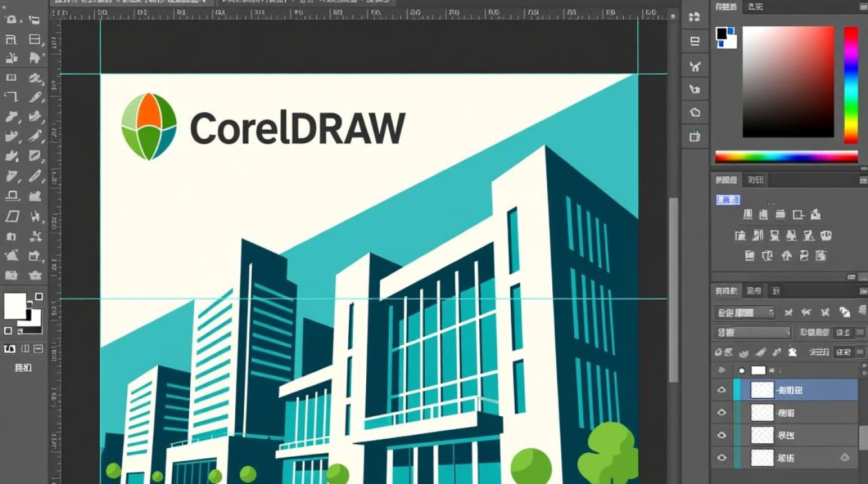Click the blue highlighted label in the adjustments panel
This screenshot has width=868, height=484.
tap(728, 200)
